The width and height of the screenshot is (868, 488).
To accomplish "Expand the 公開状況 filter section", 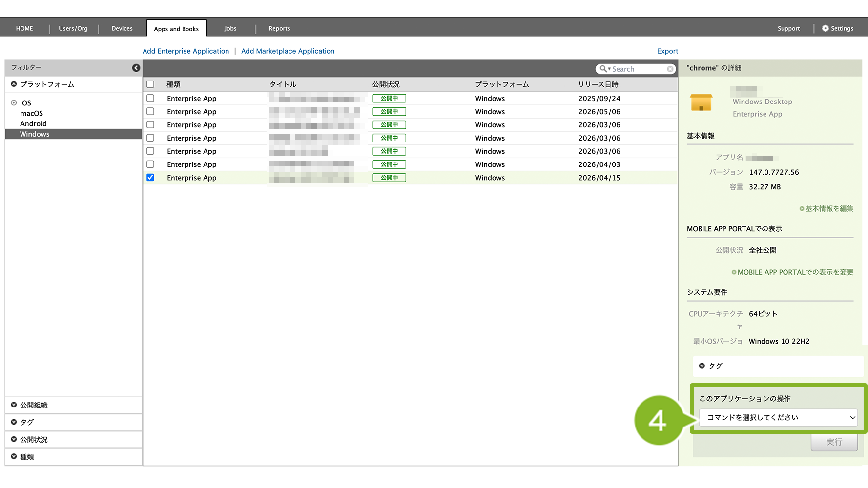I will point(14,439).
